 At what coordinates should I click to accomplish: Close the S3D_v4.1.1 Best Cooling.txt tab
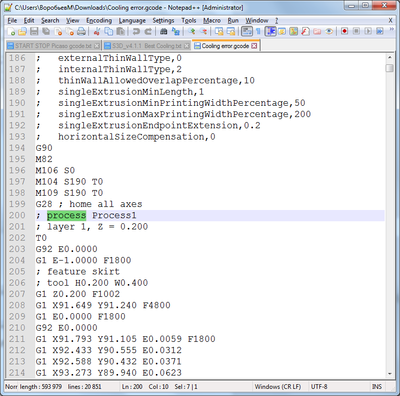[x=187, y=46]
